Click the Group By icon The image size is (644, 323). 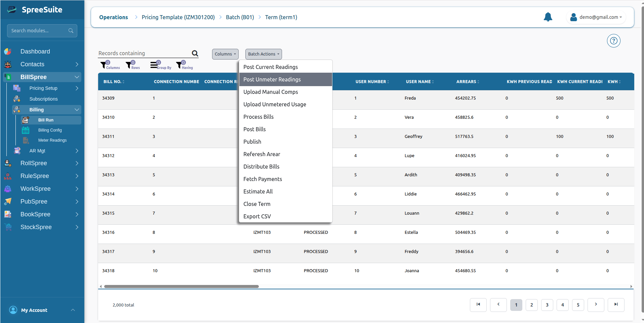click(x=154, y=65)
